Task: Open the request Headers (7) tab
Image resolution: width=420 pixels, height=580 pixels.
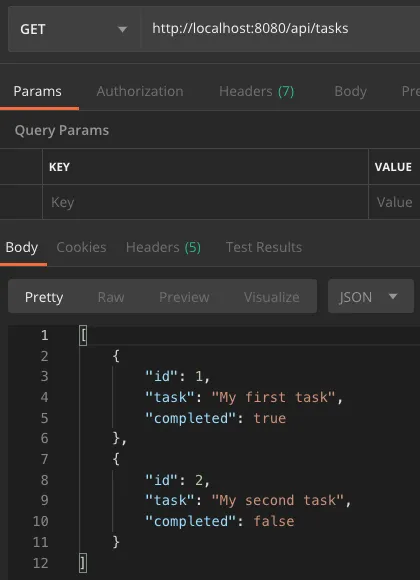Action: 256,91
